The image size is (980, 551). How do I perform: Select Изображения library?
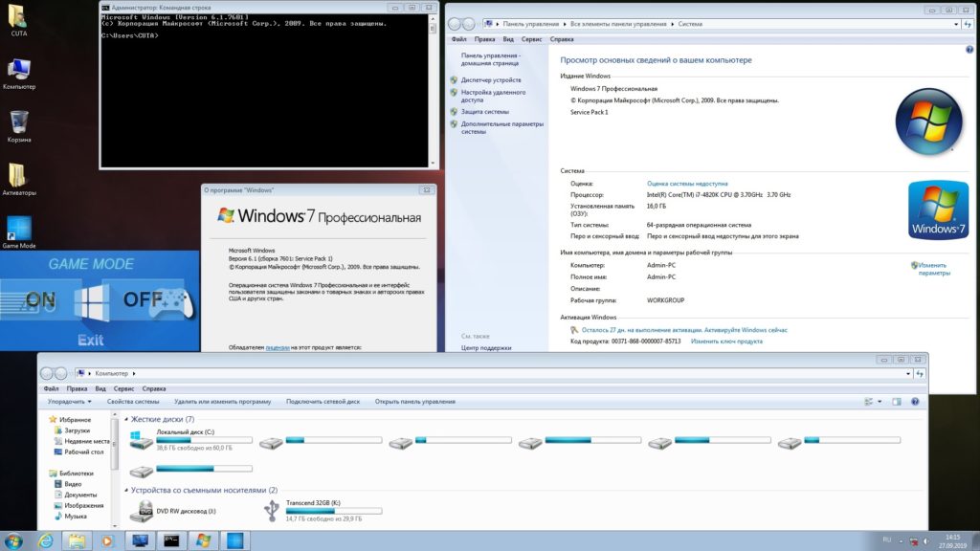click(x=84, y=505)
